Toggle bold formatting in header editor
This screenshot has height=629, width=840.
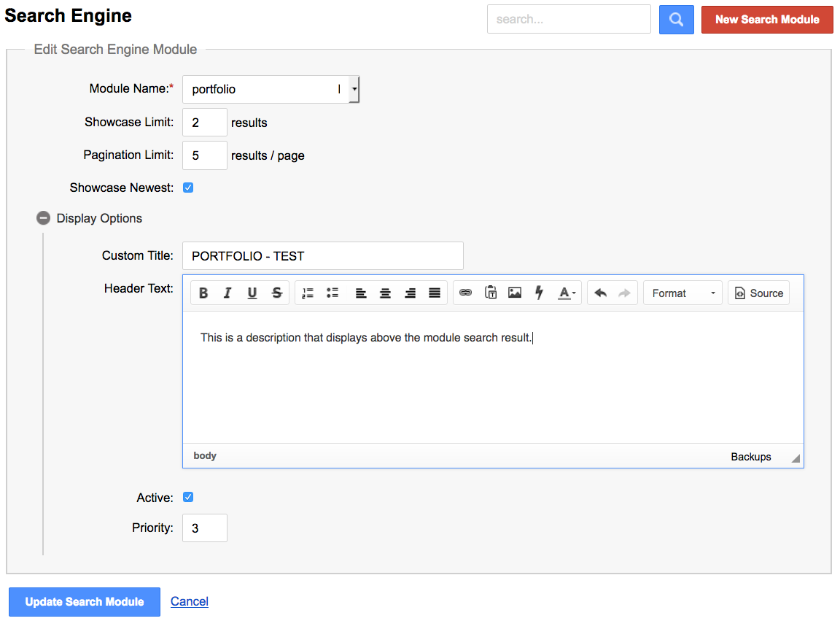tap(203, 293)
